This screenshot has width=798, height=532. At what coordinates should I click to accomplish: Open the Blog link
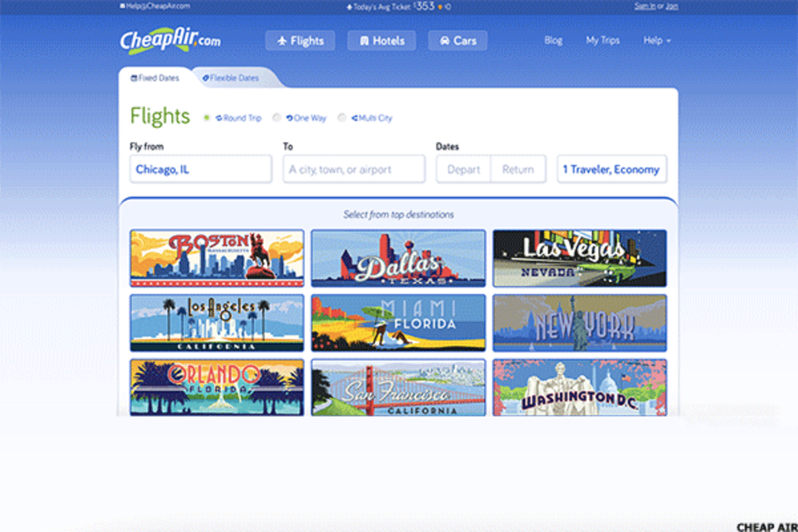(553, 41)
